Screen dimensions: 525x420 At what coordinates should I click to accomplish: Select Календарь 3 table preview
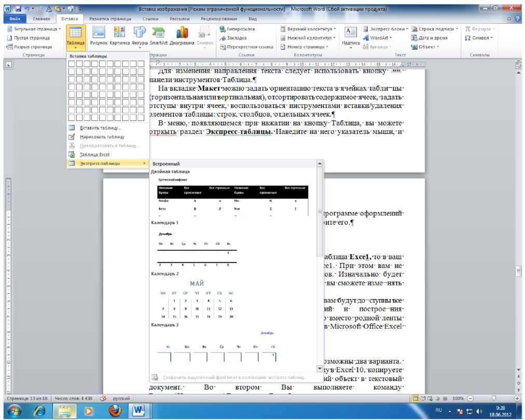coord(218,347)
